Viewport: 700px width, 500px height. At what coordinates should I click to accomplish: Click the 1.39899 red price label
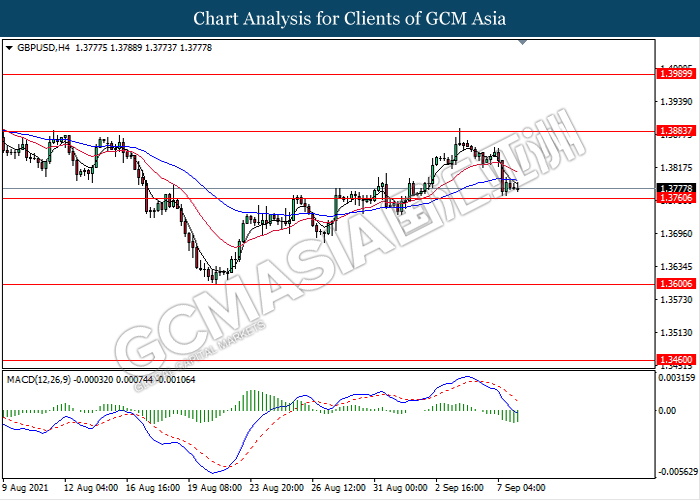pos(676,74)
